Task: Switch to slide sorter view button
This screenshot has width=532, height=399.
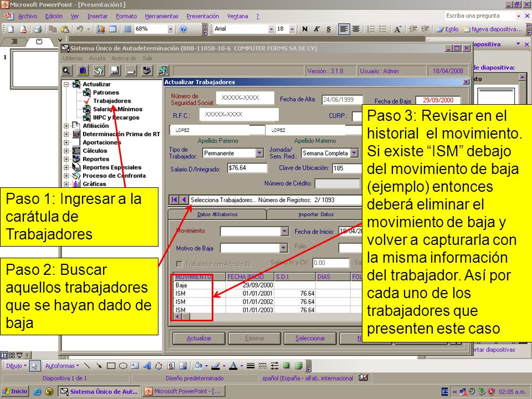Action: pos(12,355)
